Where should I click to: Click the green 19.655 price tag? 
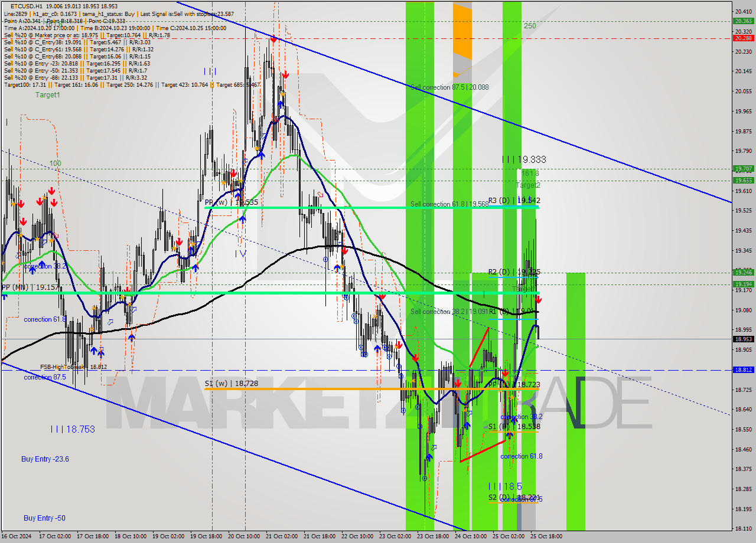point(743,180)
